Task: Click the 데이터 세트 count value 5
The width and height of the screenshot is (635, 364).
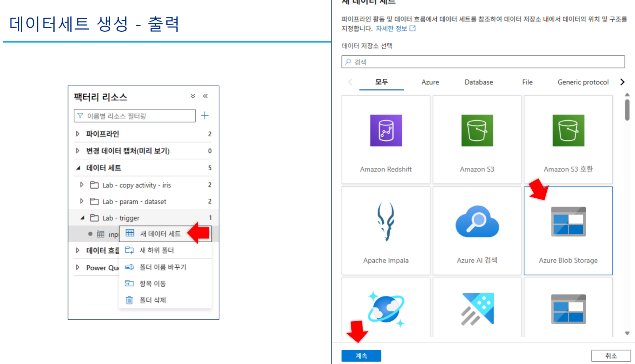Action: click(x=210, y=168)
